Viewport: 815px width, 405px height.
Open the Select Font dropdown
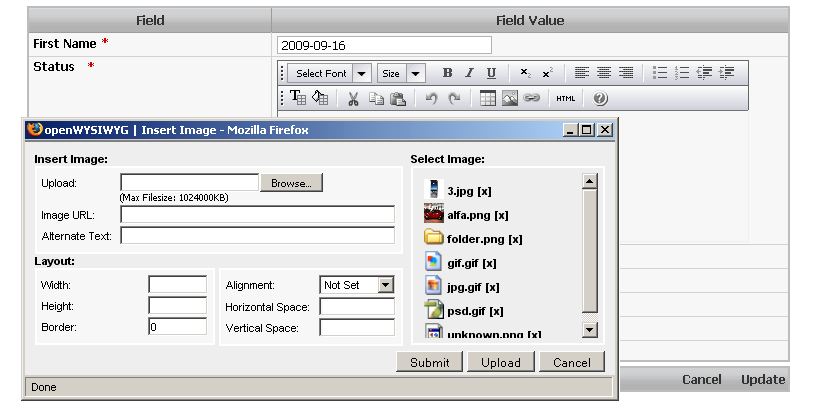tap(331, 73)
